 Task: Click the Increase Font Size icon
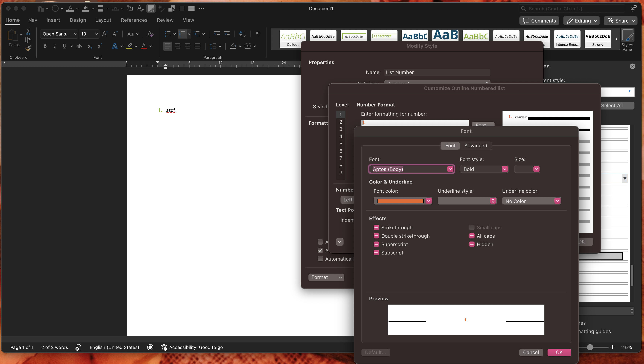click(105, 34)
